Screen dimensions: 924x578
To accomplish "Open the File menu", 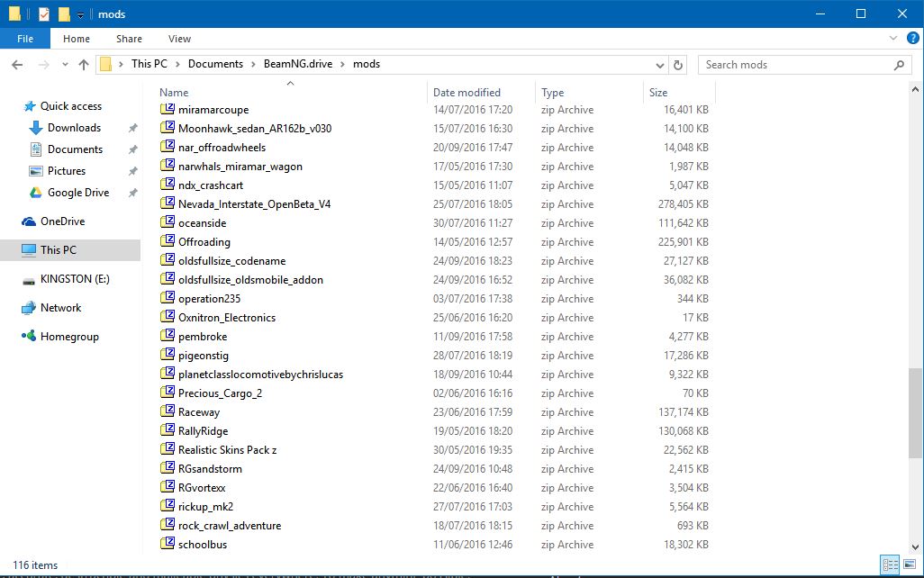I will (x=24, y=39).
